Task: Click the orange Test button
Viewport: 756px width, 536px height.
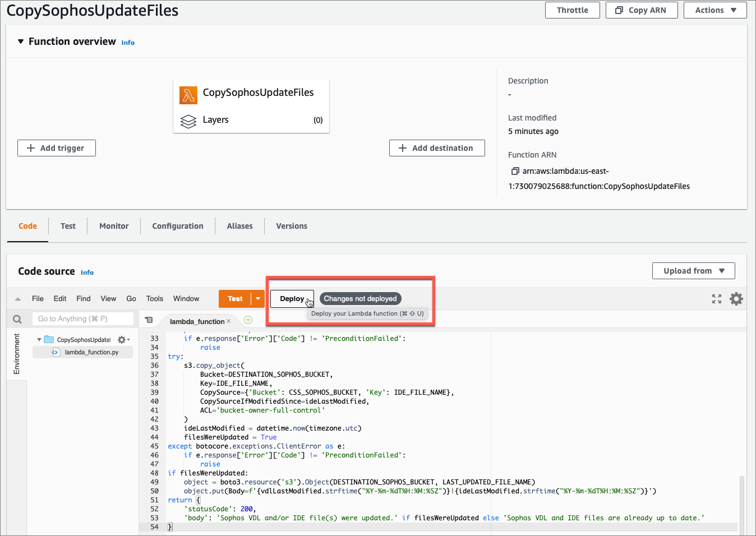Action: click(235, 299)
